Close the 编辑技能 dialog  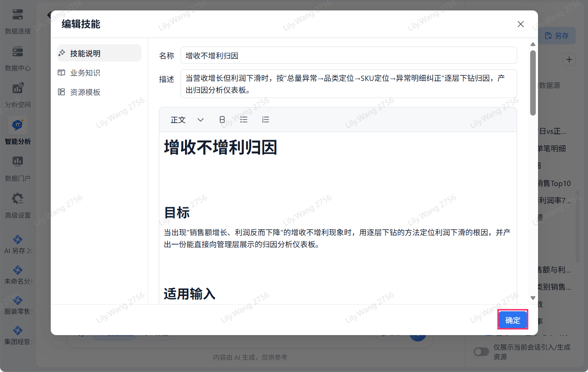click(x=520, y=24)
